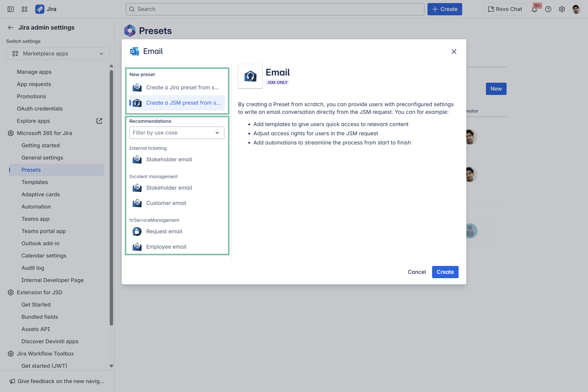The height and width of the screenshot is (392, 588).
Task: Collapse the Microsoft 365 for Jira section
Action: tap(44, 133)
